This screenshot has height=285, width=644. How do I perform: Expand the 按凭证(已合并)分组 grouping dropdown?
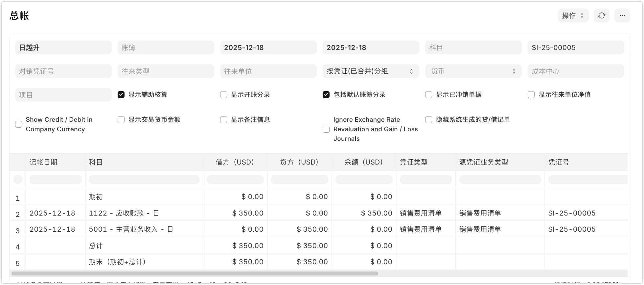click(x=370, y=71)
